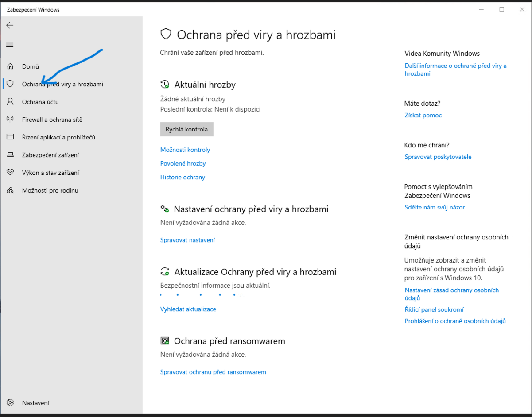Expand the hamburger navigation menu
532x417 pixels.
tap(10, 45)
